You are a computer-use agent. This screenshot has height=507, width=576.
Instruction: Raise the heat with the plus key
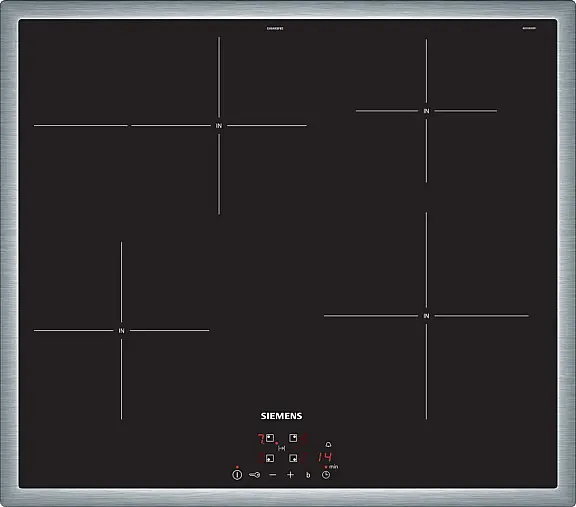(290, 475)
